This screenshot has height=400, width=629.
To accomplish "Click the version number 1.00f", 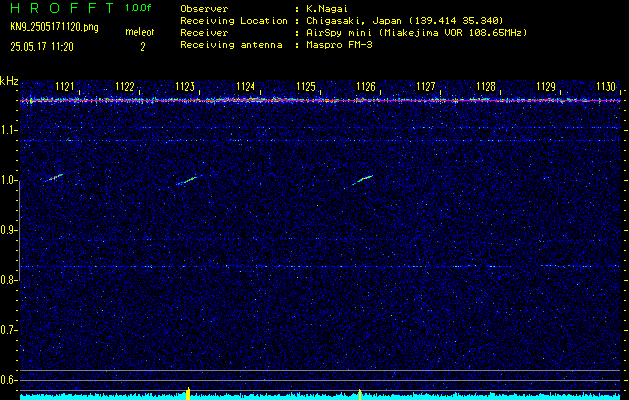I will click(x=138, y=8).
